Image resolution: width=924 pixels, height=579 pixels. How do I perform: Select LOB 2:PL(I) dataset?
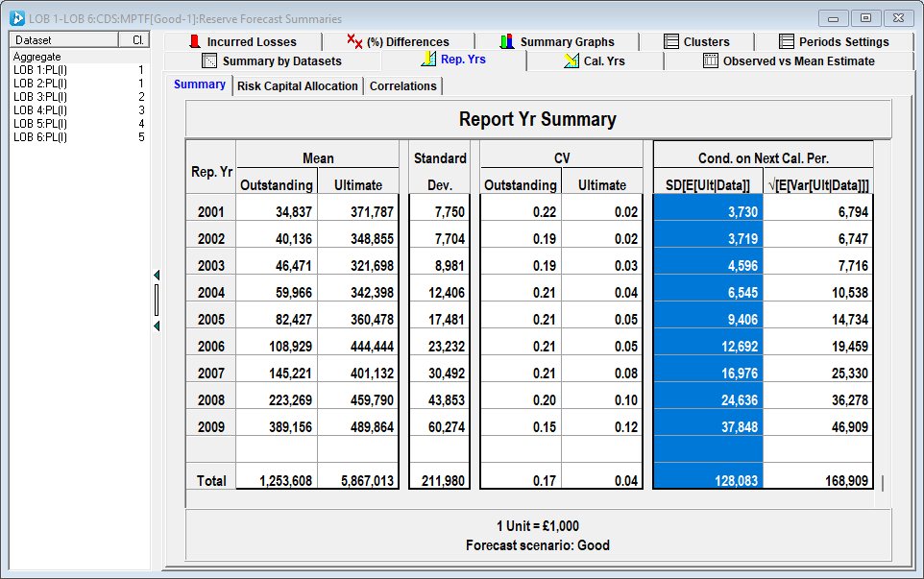[x=79, y=83]
